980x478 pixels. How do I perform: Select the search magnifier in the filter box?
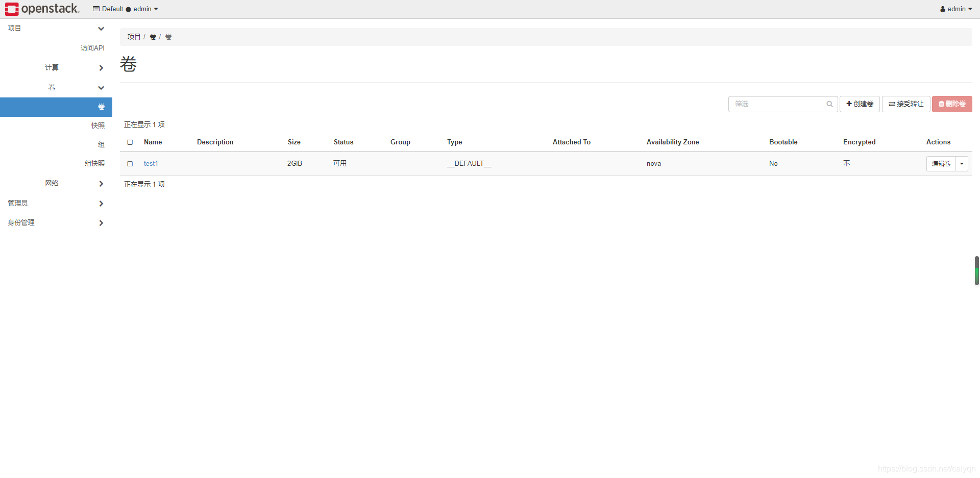[829, 104]
